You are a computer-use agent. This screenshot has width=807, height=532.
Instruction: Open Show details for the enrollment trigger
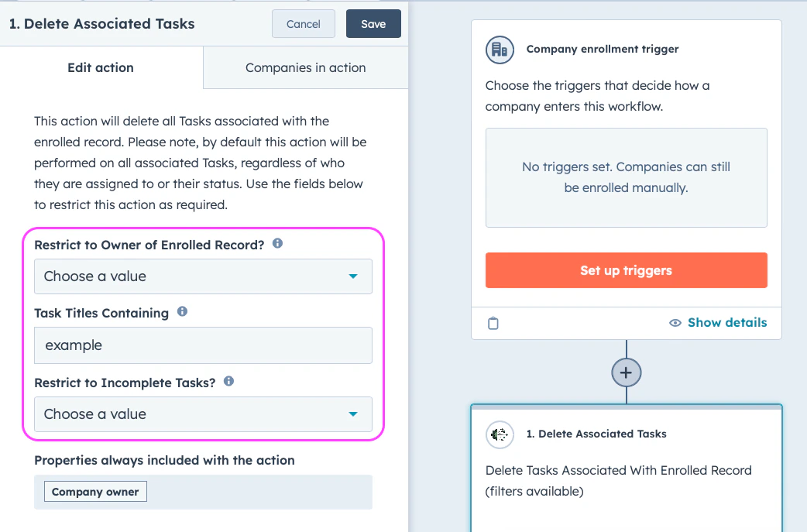pyautogui.click(x=726, y=322)
